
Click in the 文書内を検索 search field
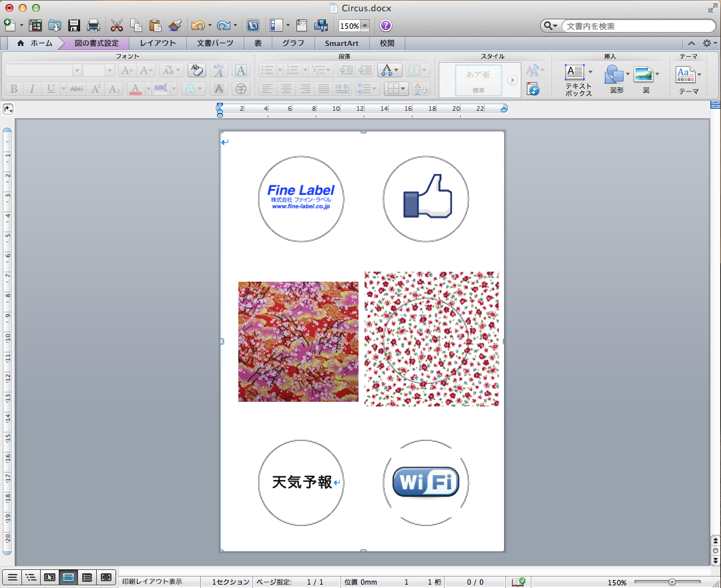pos(638,26)
